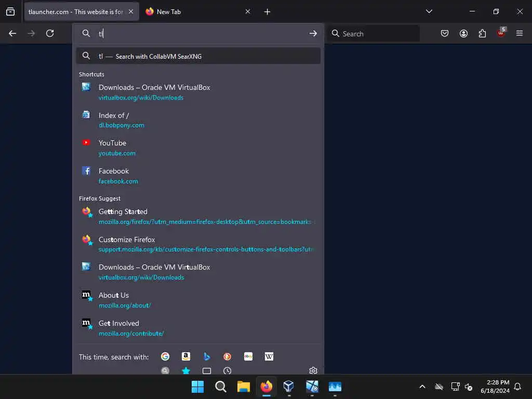Open the YouTube shortcut suggestion
Viewport: 532px width, 399px height.
(x=198, y=148)
